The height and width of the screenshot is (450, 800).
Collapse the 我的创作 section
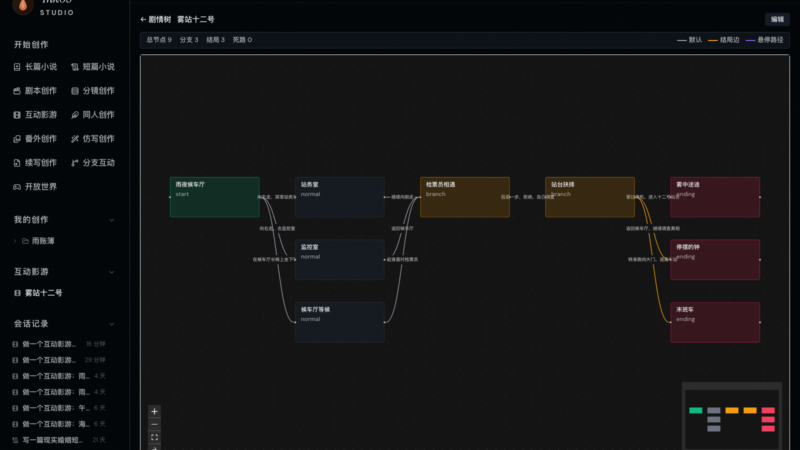click(111, 220)
